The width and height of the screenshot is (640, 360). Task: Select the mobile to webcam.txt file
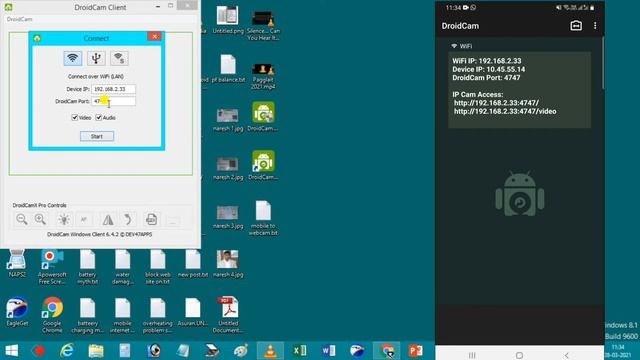tap(263, 218)
